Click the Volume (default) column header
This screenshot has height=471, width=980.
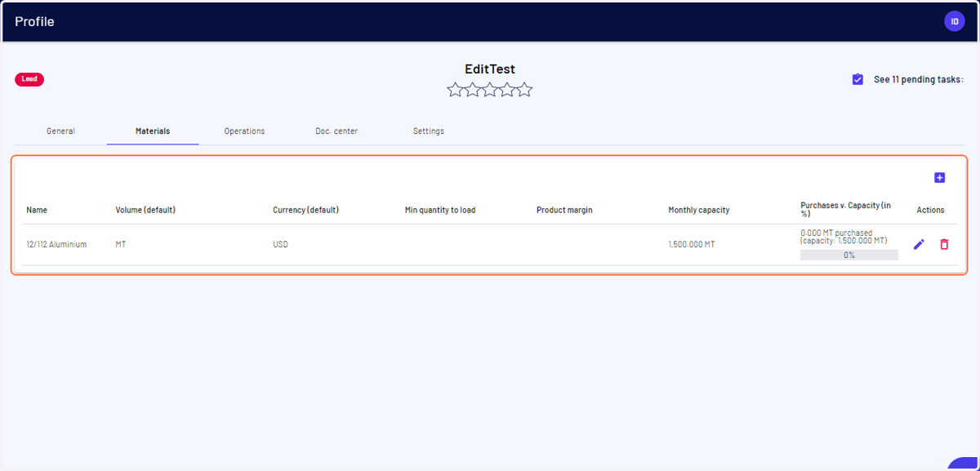pos(145,210)
